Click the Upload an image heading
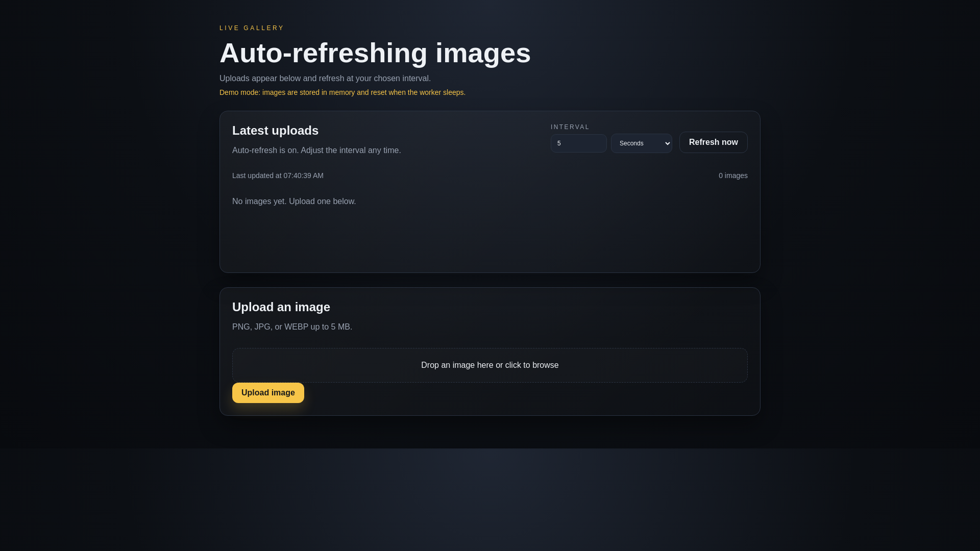 281,307
